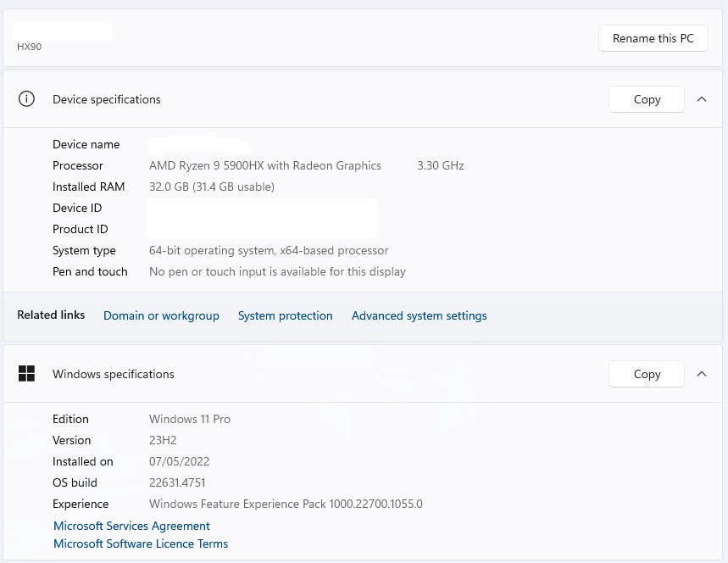
Task: Open the Domain or workgroup link
Action: click(x=161, y=315)
